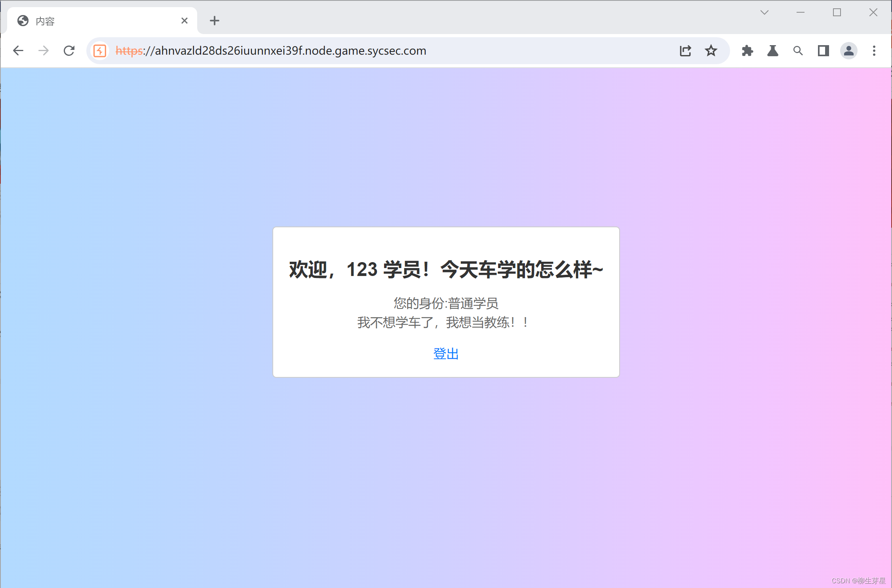
Task: Open the Extensions puzzle icon
Action: [x=747, y=51]
